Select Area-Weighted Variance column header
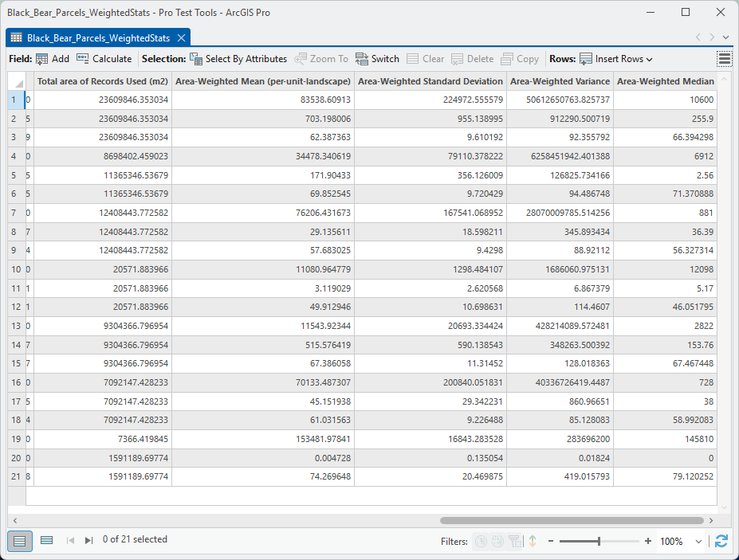Screen dimensions: 739x560 [560, 81]
